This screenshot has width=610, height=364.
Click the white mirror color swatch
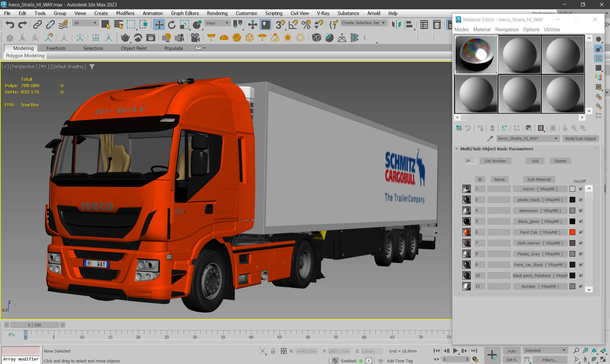pyautogui.click(x=572, y=189)
